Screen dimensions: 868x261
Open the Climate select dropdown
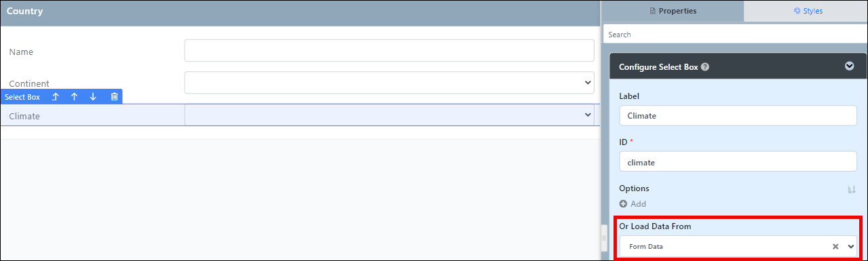coord(390,115)
